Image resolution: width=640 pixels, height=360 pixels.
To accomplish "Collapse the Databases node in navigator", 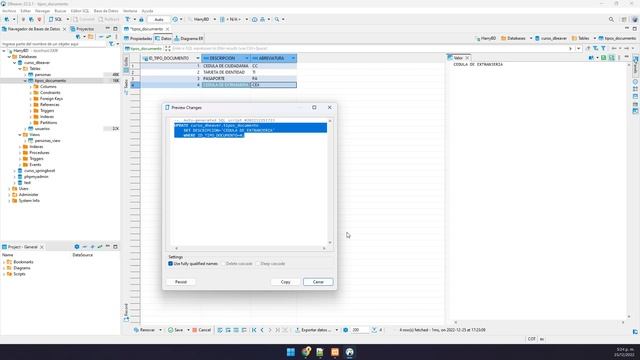I will point(9,57).
